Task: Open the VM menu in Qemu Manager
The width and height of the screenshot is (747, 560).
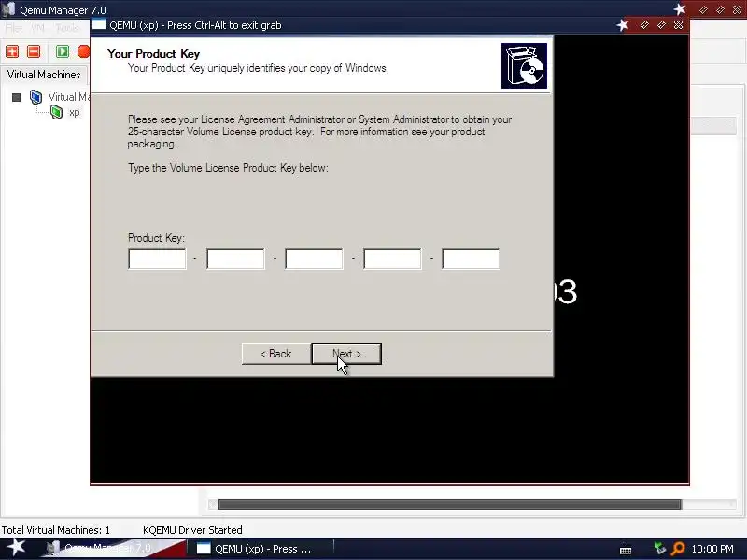Action: [x=37, y=28]
